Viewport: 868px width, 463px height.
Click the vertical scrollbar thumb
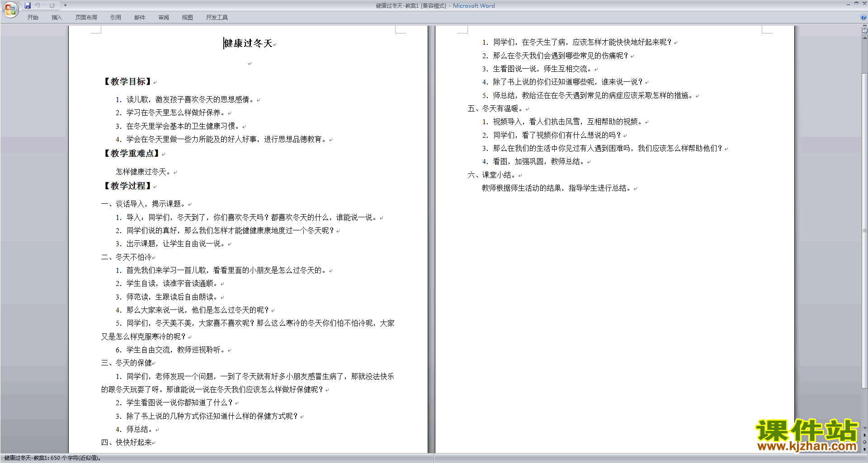pyautogui.click(x=864, y=230)
